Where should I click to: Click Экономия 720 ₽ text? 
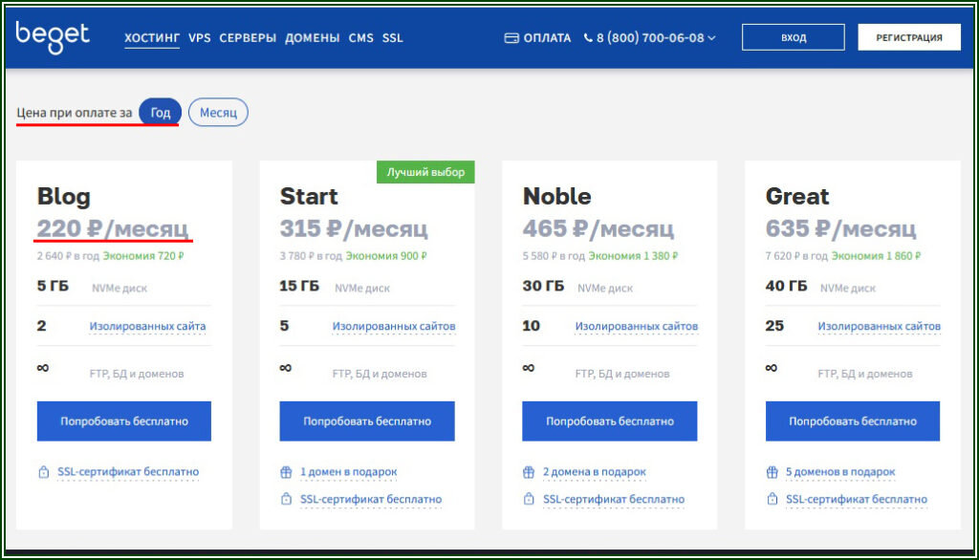143,256
